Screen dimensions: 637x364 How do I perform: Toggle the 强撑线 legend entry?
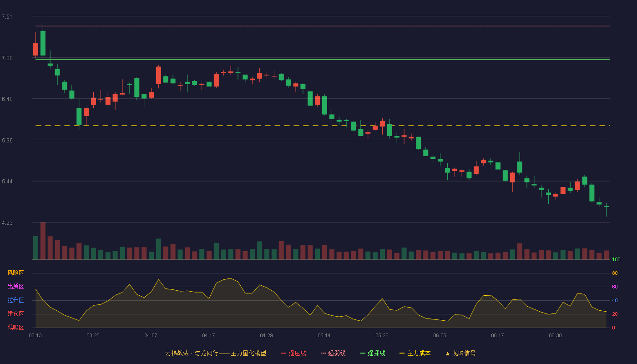(x=373, y=353)
